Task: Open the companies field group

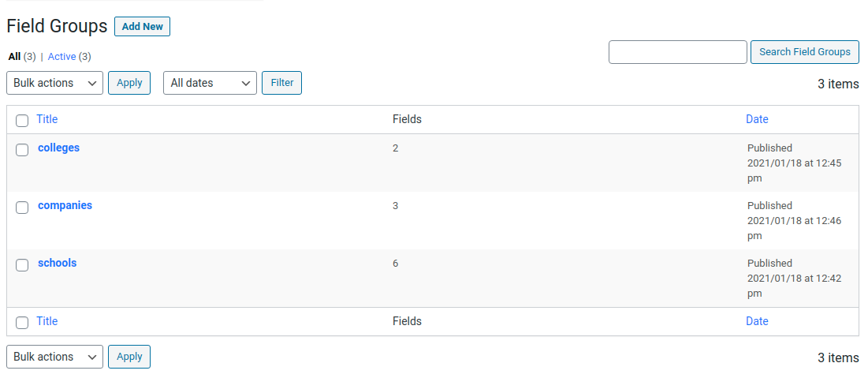Action: pyautogui.click(x=65, y=206)
